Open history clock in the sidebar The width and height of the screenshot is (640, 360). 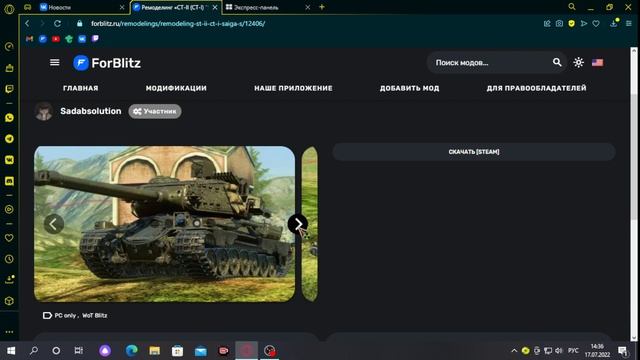click(9, 259)
